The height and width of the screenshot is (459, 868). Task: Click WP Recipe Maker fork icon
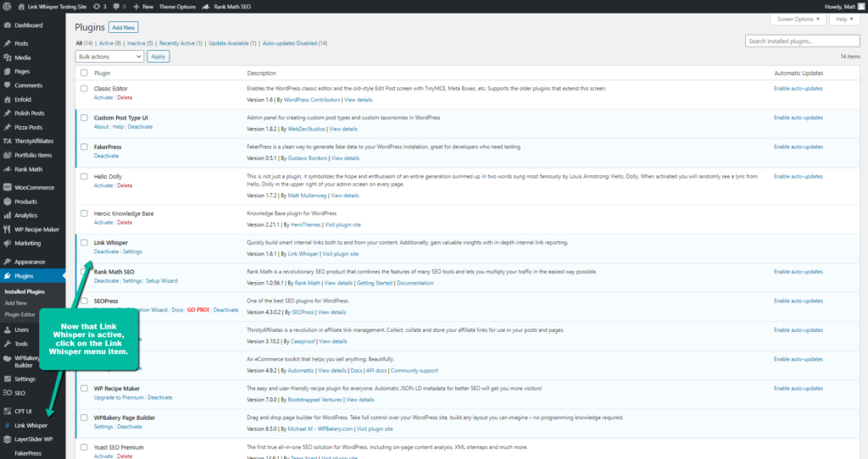pyautogui.click(x=7, y=229)
